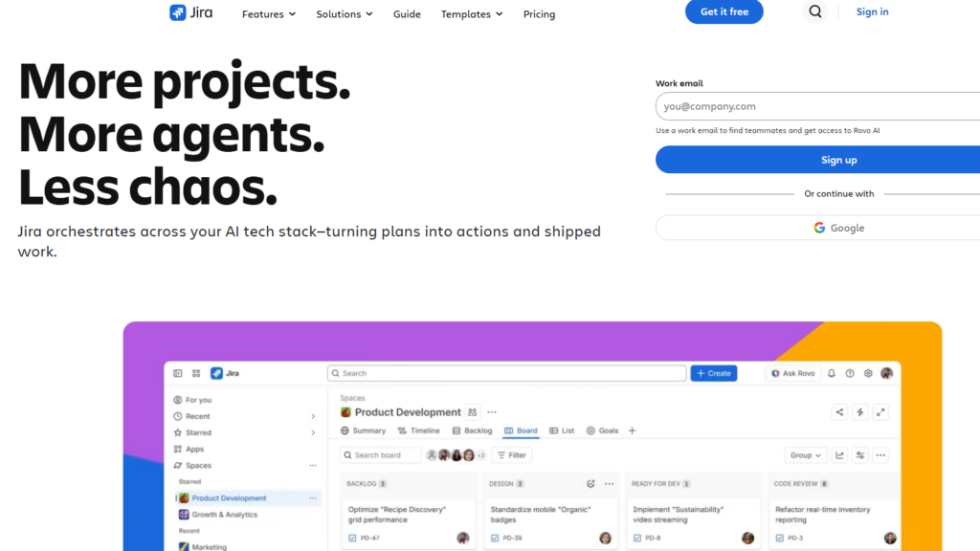Click the Search field in demo header
This screenshot has width=980, height=551.
[507, 374]
